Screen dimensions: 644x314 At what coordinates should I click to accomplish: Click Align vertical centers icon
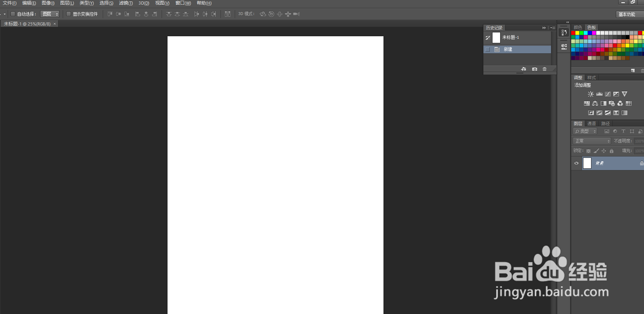coord(118,14)
